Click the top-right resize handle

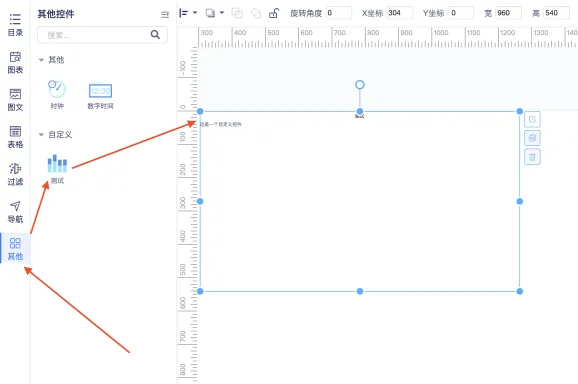(520, 111)
